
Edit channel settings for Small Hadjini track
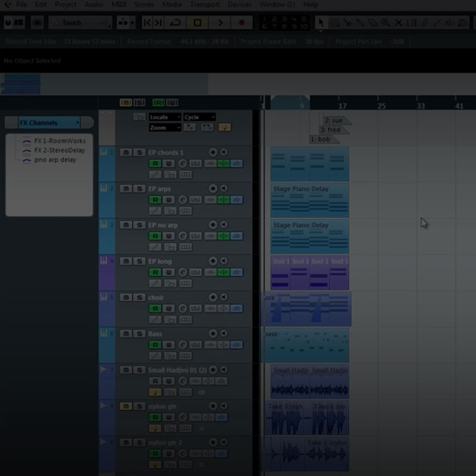tap(183, 381)
